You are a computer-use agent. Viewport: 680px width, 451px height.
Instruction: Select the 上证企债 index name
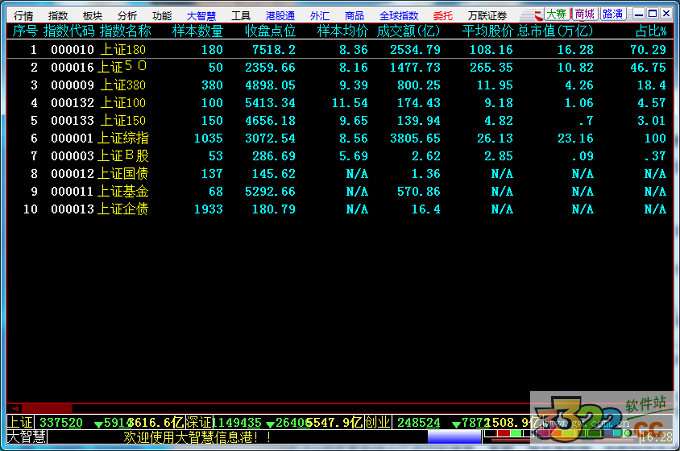(123, 209)
